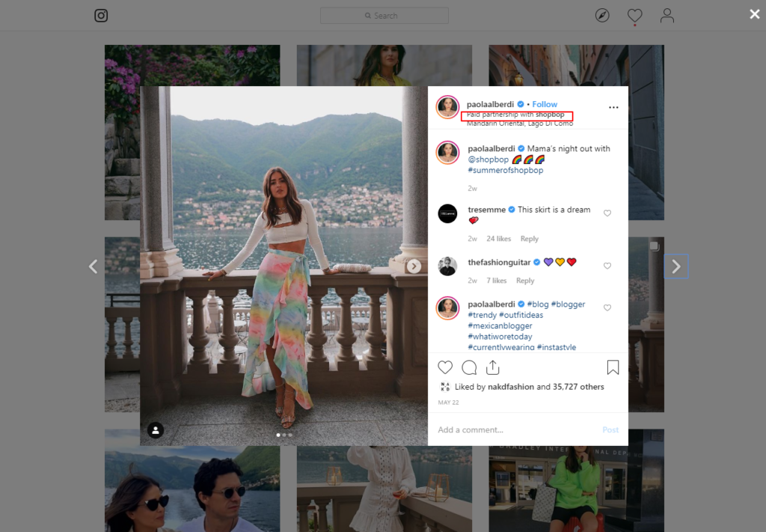Like the tresemme comment

[x=607, y=213]
